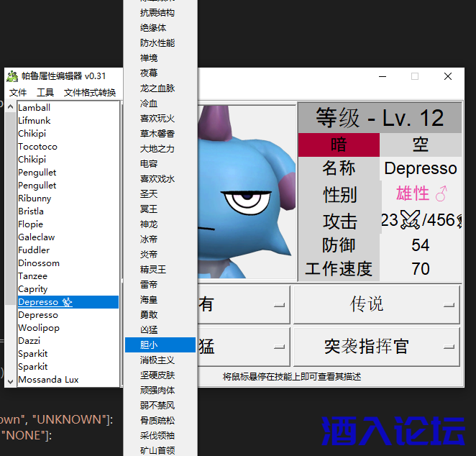Select 采伐领袖 option
Screen dimensions: 476x456
click(160, 436)
